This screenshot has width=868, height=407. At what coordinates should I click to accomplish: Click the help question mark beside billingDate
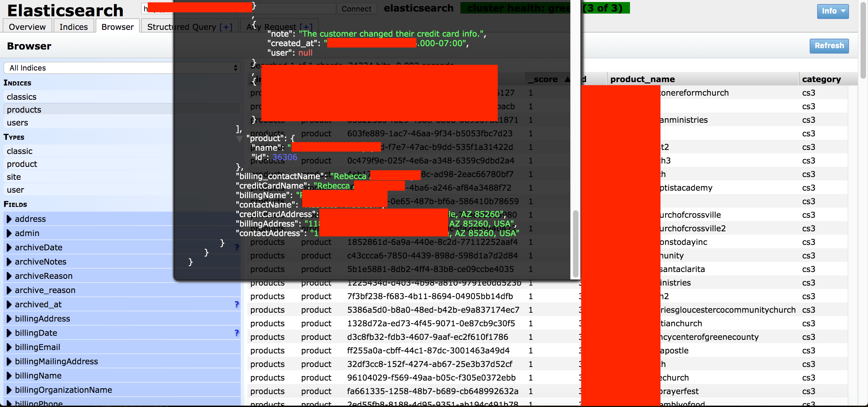(x=236, y=333)
